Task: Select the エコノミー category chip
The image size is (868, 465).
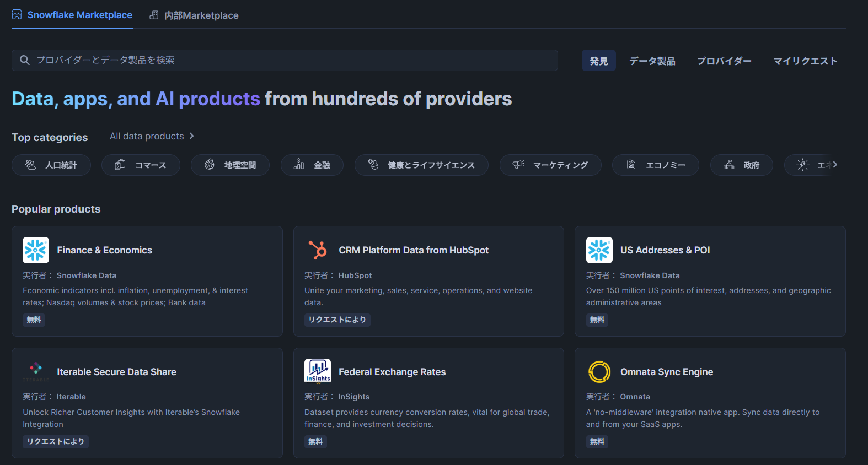Action: [x=656, y=165]
